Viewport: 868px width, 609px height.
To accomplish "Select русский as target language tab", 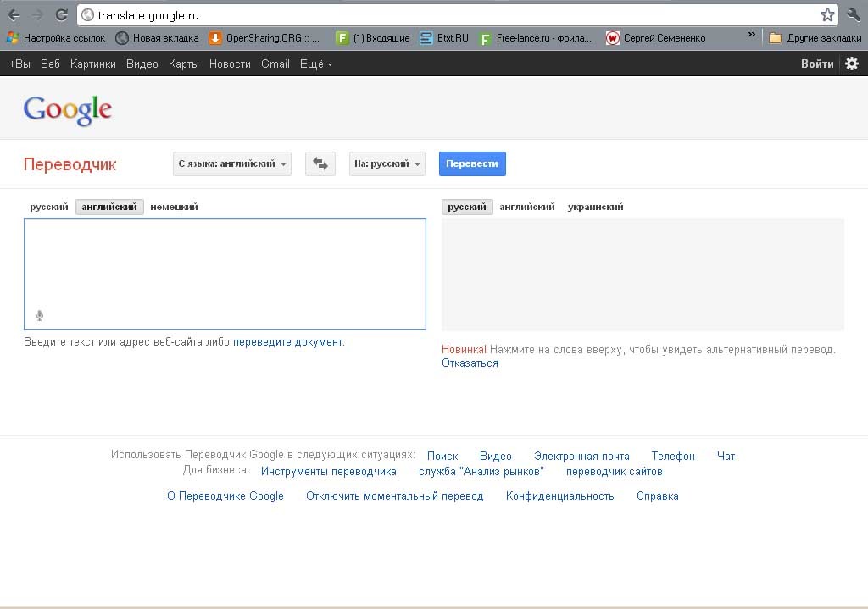I will pyautogui.click(x=467, y=207).
